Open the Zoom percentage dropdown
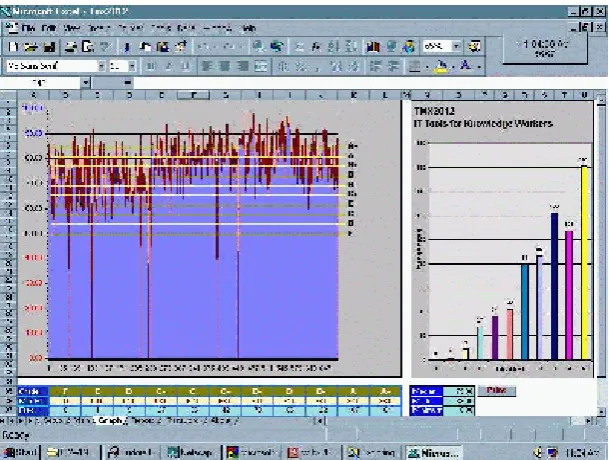The height and width of the screenshot is (460, 609). pos(457,47)
